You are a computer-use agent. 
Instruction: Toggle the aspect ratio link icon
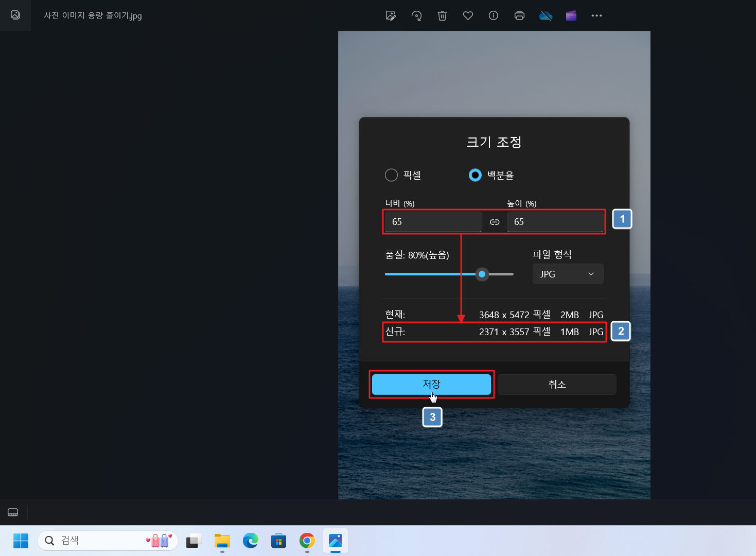pyautogui.click(x=495, y=222)
